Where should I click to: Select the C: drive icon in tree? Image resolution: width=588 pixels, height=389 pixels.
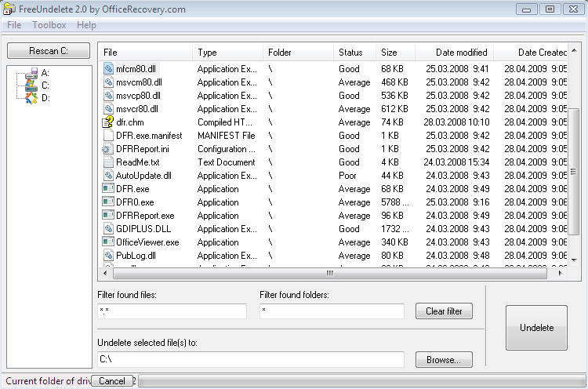click(31, 85)
